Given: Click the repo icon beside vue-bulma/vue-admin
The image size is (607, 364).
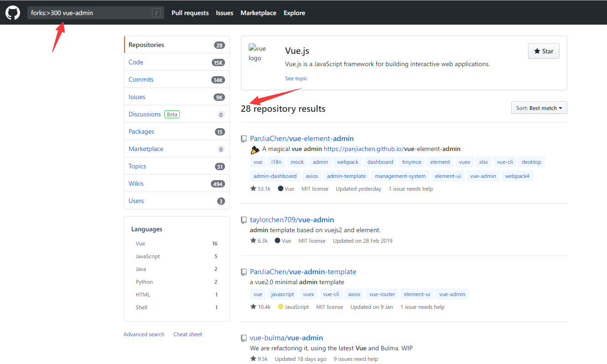Looking at the screenshot, I should point(244,338).
